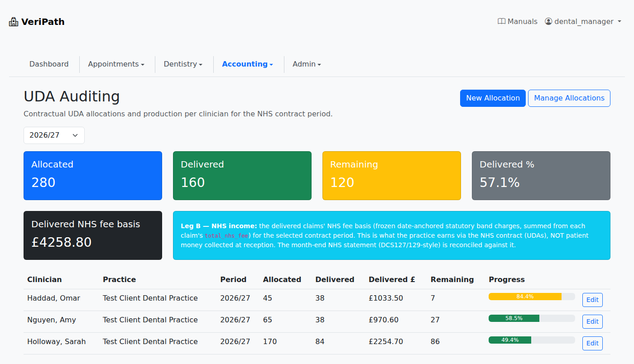Select clinician name Holloway, Sarah
This screenshot has width=634, height=364.
[x=56, y=342]
